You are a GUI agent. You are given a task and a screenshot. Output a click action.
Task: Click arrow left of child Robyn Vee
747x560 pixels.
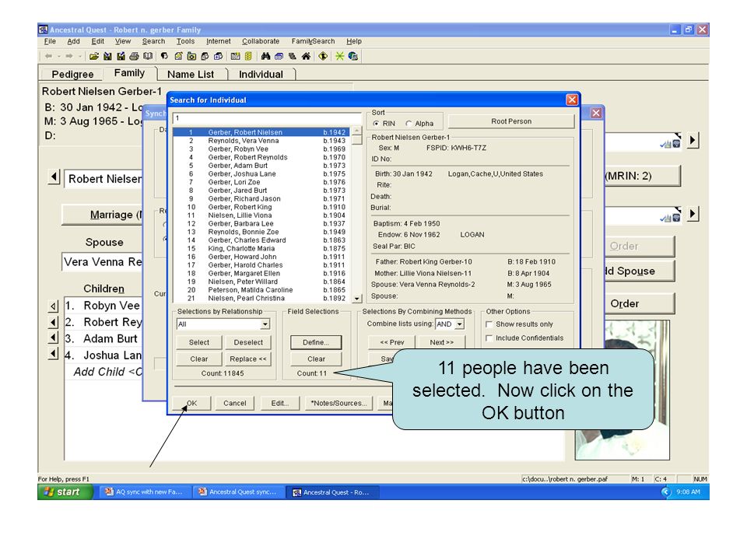click(54, 306)
